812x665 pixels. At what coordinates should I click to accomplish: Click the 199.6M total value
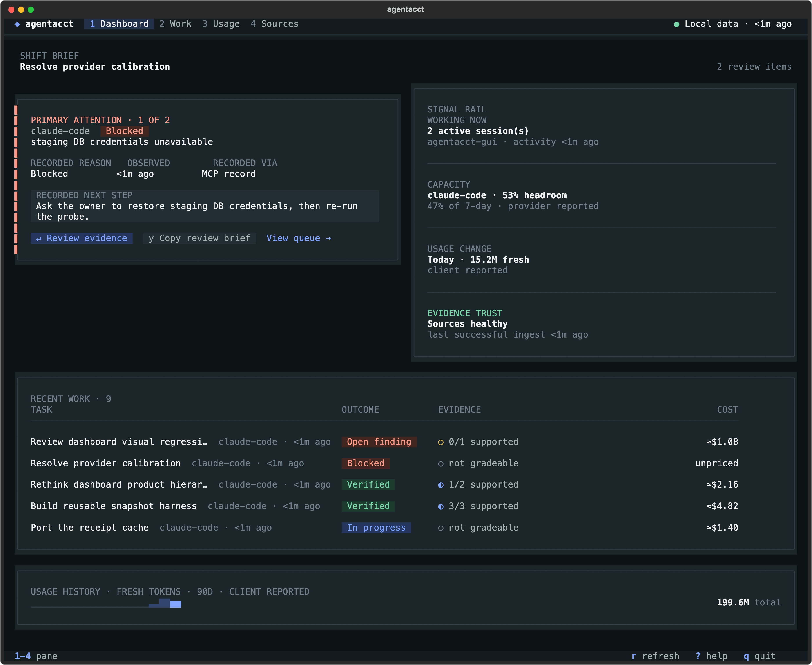tap(748, 603)
